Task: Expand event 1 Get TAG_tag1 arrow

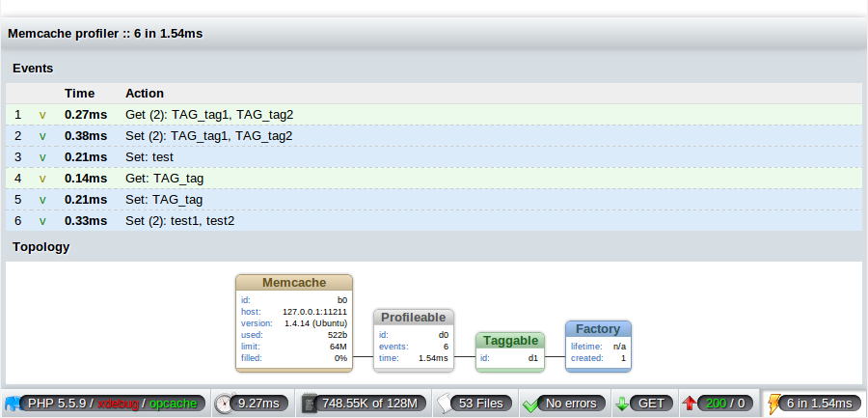Action: [x=42, y=115]
